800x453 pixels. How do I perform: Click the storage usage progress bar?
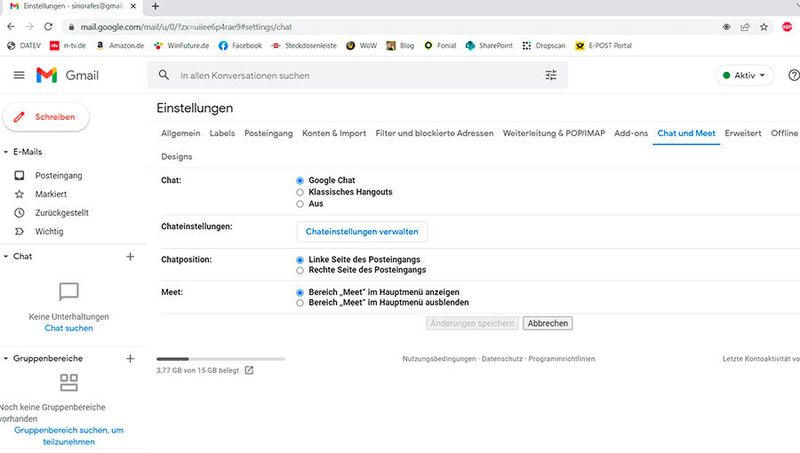click(220, 359)
